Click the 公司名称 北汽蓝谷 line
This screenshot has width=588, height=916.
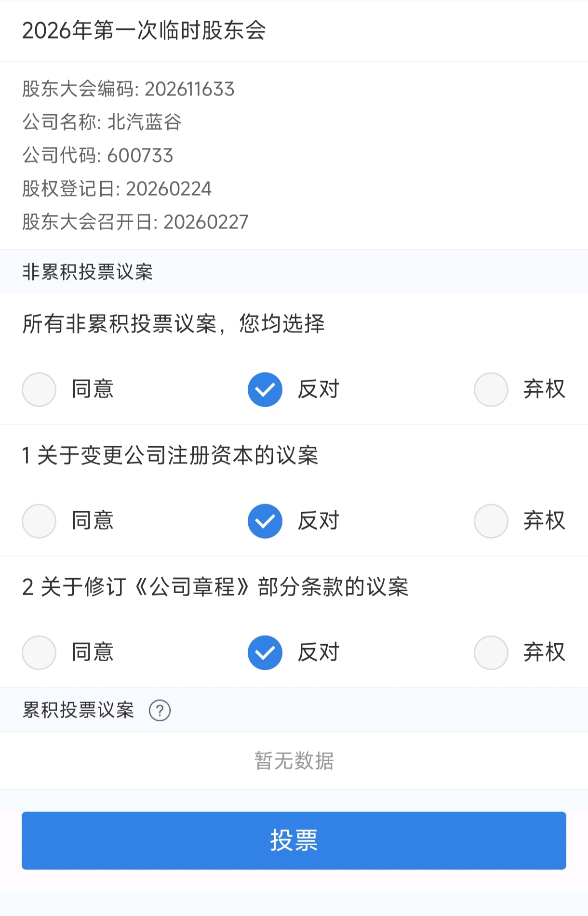pos(102,122)
